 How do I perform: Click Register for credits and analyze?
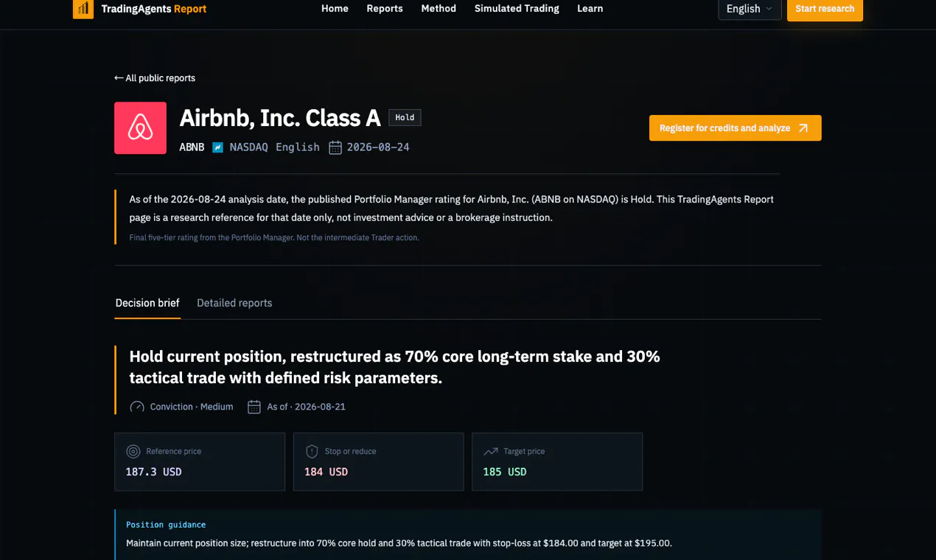pos(735,128)
